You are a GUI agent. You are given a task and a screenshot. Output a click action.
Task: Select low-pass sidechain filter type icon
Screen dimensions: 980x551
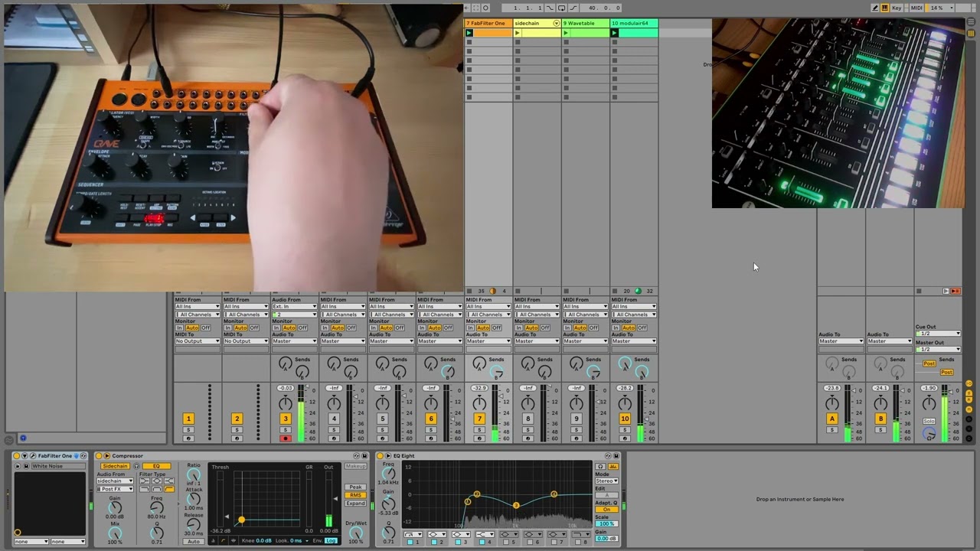(x=145, y=489)
